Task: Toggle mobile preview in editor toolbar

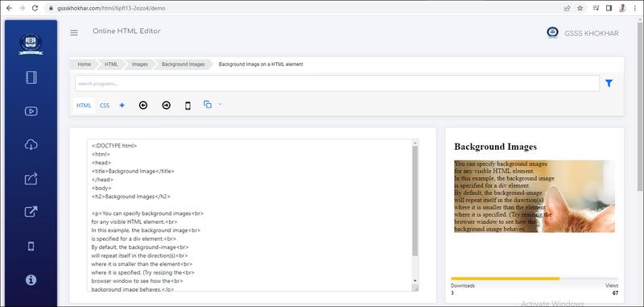Action: pos(188,106)
